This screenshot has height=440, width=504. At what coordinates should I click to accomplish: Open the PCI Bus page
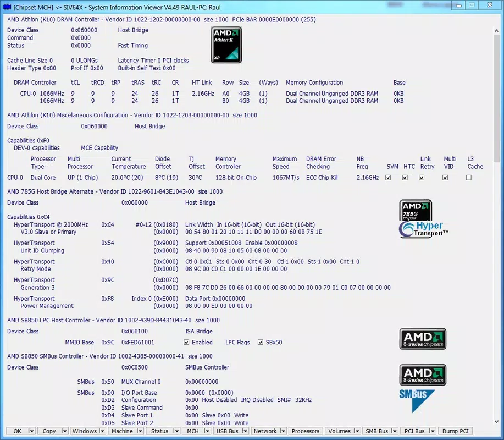pyautogui.click(x=414, y=431)
